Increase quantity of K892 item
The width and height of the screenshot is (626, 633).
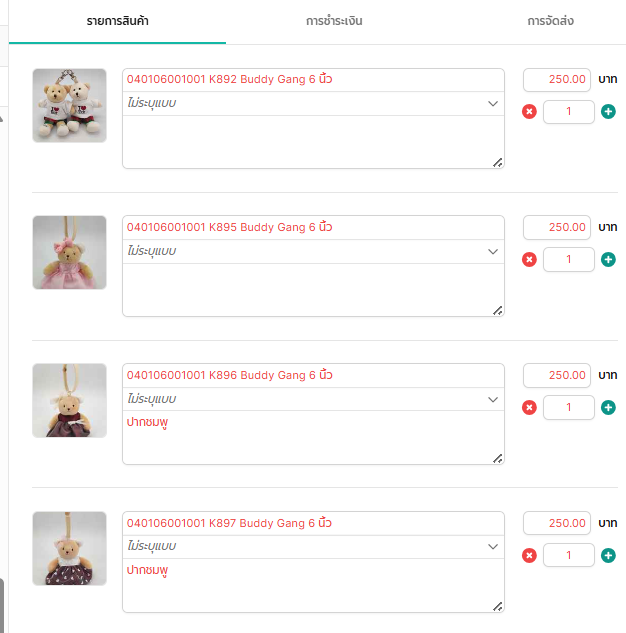pyautogui.click(x=608, y=112)
